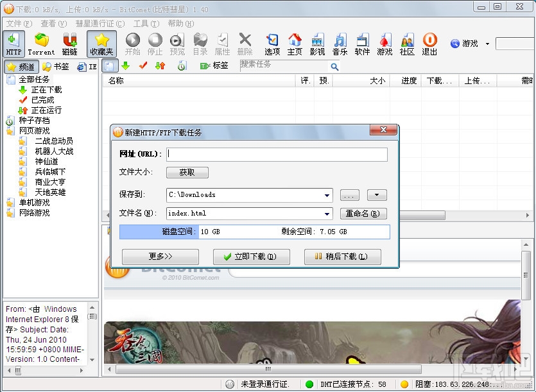Screen dimensions: 536x392
Task: Click the search tasks magnifier icon
Action: [x=334, y=67]
